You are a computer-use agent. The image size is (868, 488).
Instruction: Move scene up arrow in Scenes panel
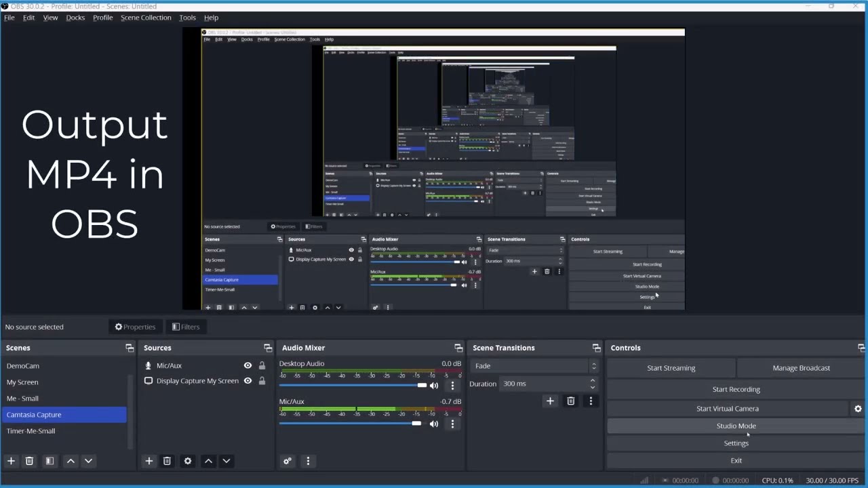tap(71, 461)
